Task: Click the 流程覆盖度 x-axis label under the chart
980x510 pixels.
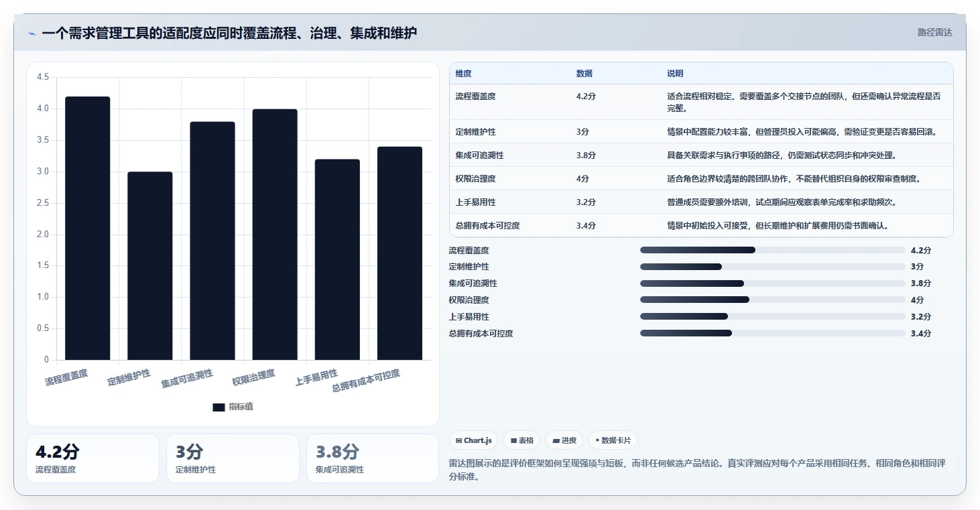Action: [66, 377]
